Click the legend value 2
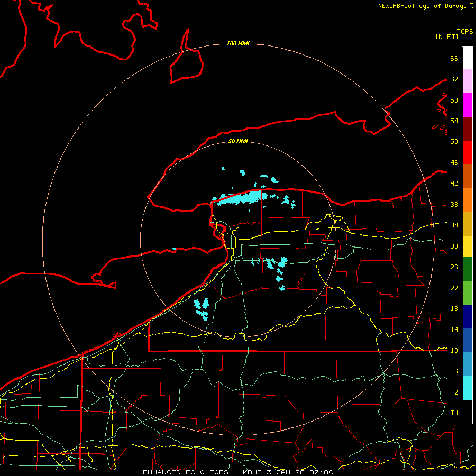 456,392
